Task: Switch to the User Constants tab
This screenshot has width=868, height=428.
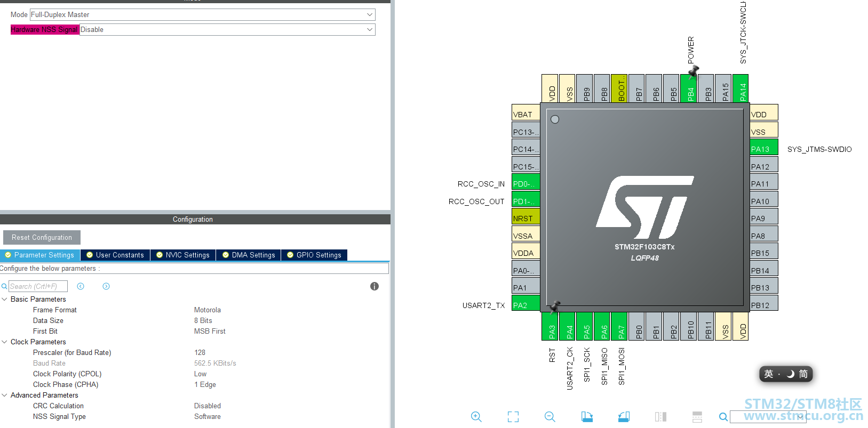Action: [115, 255]
